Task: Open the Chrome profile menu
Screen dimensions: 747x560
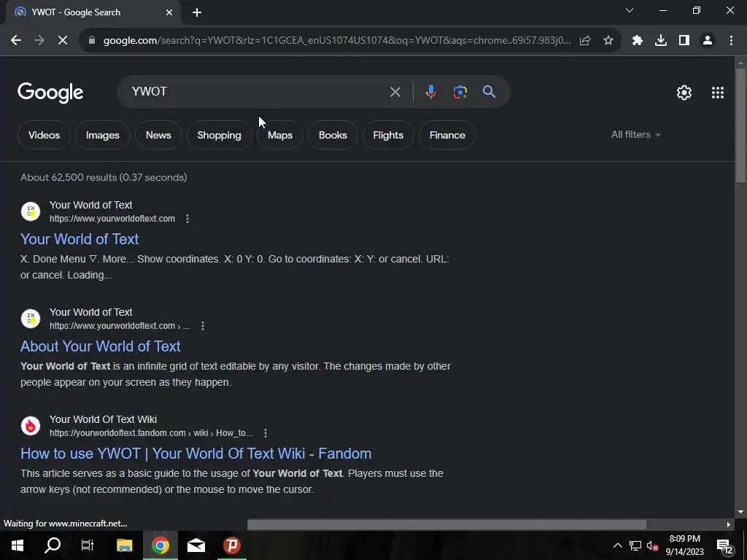Action: [x=708, y=41]
